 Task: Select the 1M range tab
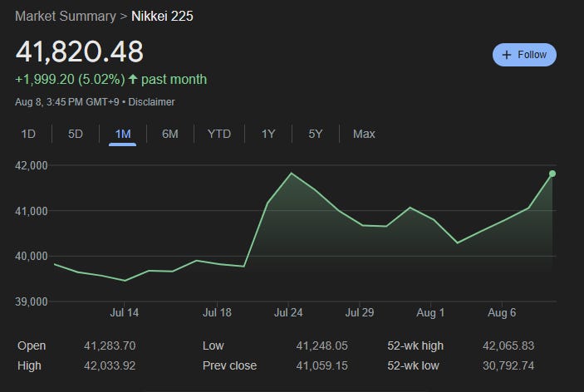123,134
